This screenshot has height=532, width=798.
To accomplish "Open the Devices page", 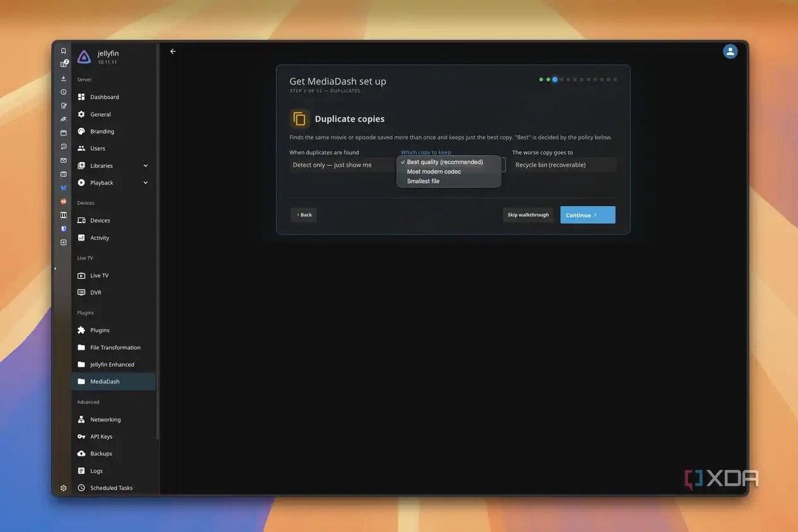I will tap(113, 221).
